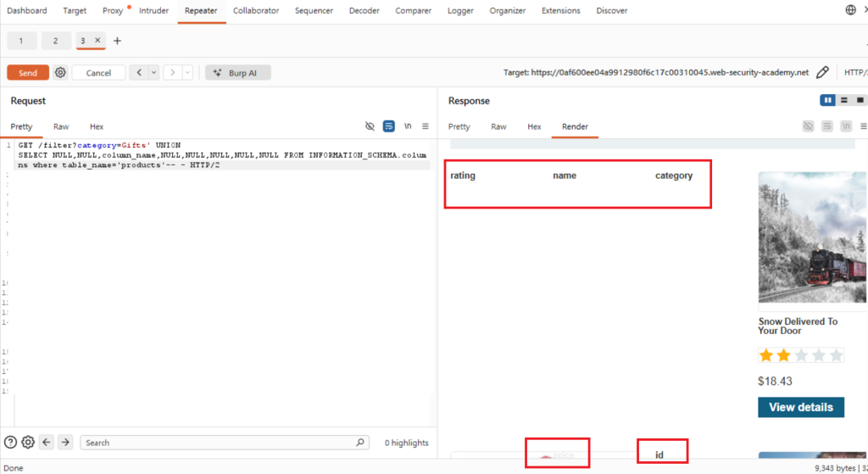This screenshot has width=868, height=474.
Task: Select the response Render tab
Action: [575, 127]
